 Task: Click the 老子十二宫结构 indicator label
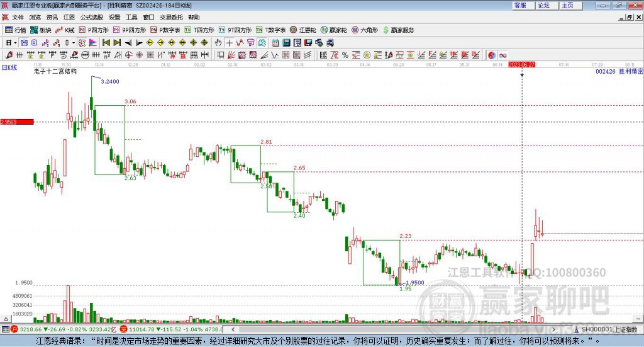(55, 71)
